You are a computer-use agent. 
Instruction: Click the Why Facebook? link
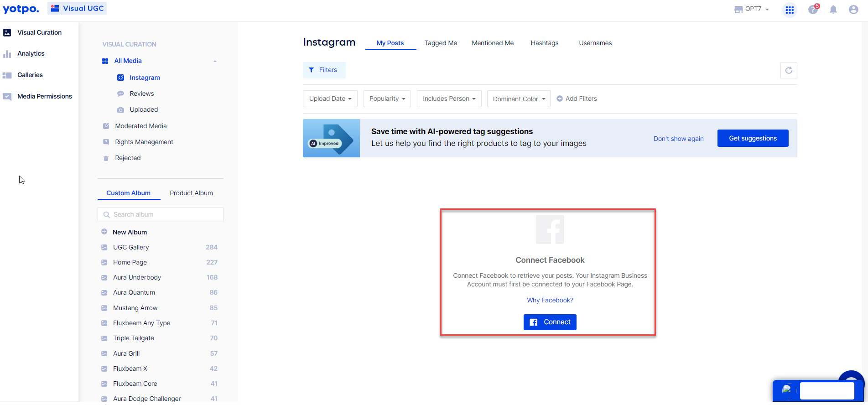click(x=550, y=300)
